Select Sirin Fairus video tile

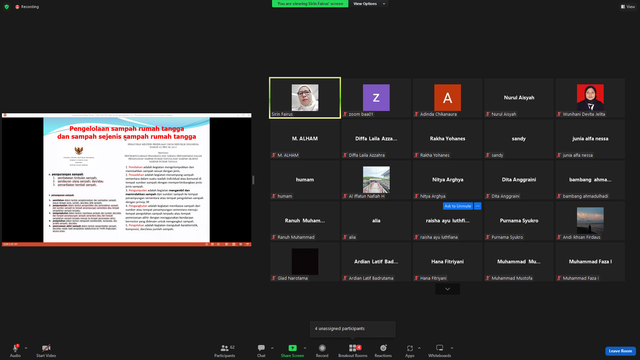click(305, 98)
